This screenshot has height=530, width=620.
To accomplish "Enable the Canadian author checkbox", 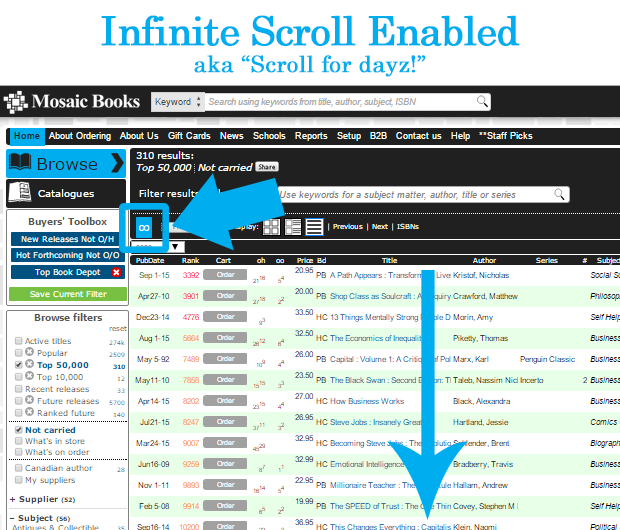I will [x=19, y=468].
